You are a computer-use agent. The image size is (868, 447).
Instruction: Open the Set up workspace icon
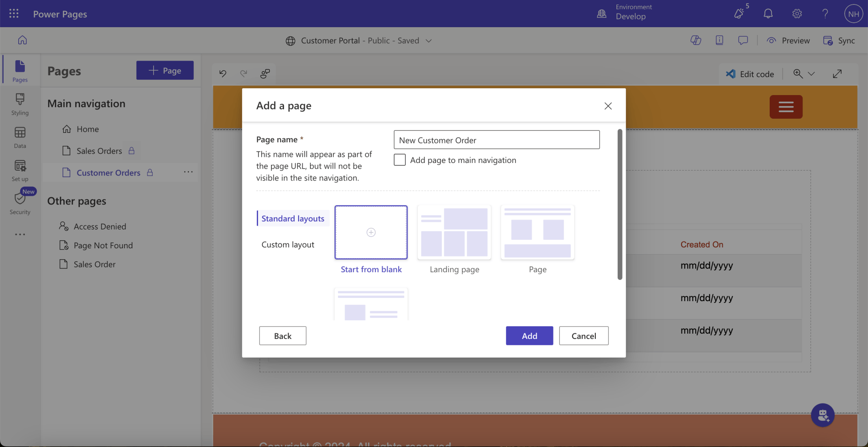point(20,170)
